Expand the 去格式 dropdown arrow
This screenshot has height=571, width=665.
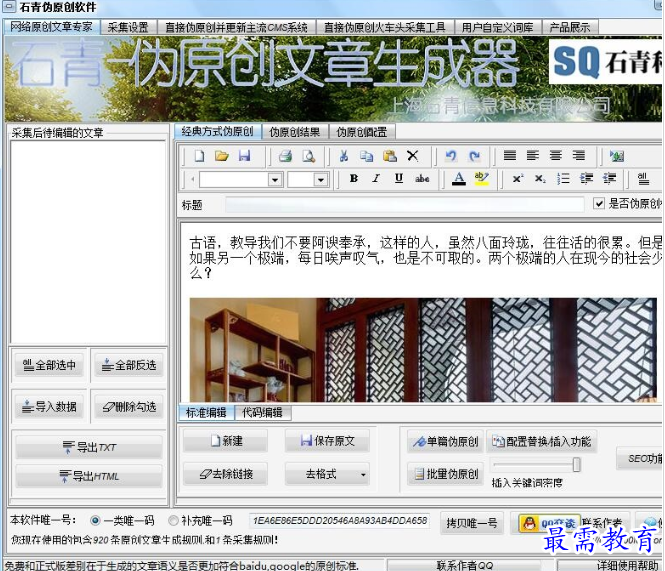tap(363, 475)
